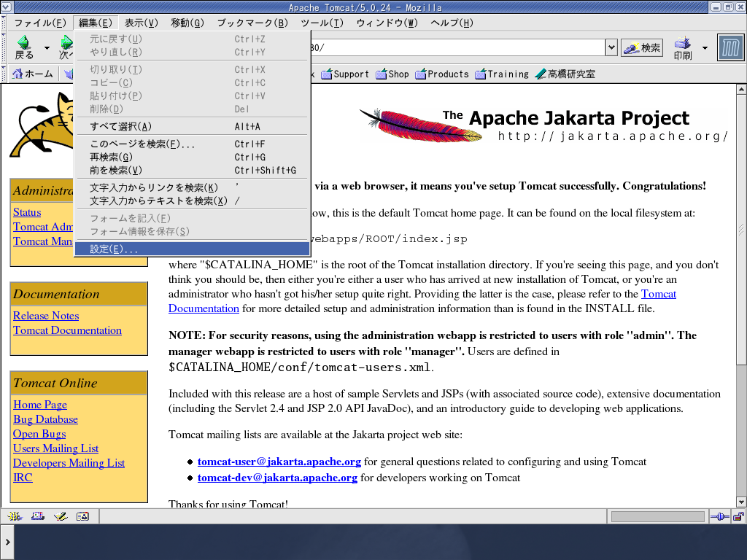Open the Release Notes link
Viewport: 747px width, 560px height.
pyautogui.click(x=46, y=316)
